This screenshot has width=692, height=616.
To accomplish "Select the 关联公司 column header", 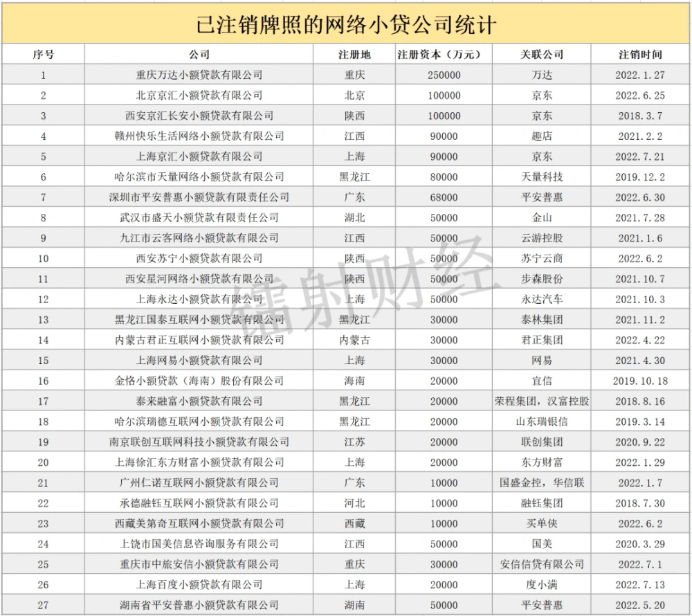I will click(542, 54).
